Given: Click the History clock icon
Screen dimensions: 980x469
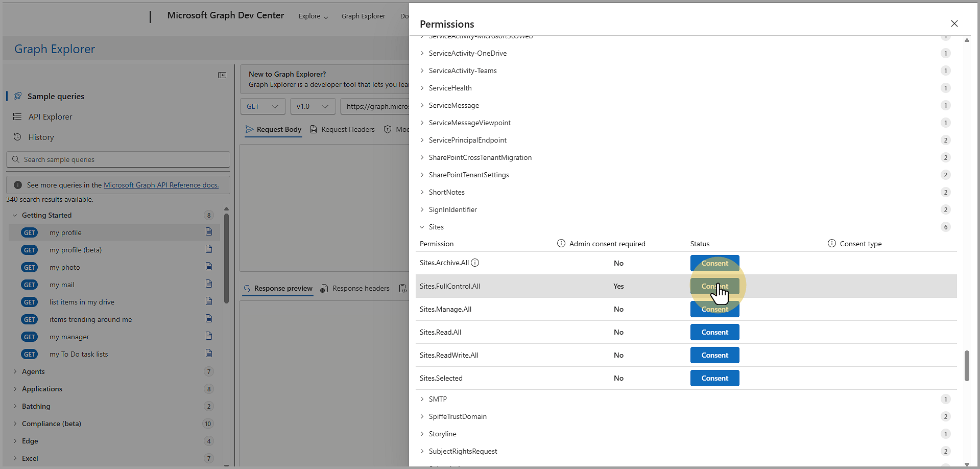Looking at the screenshot, I should pos(17,137).
